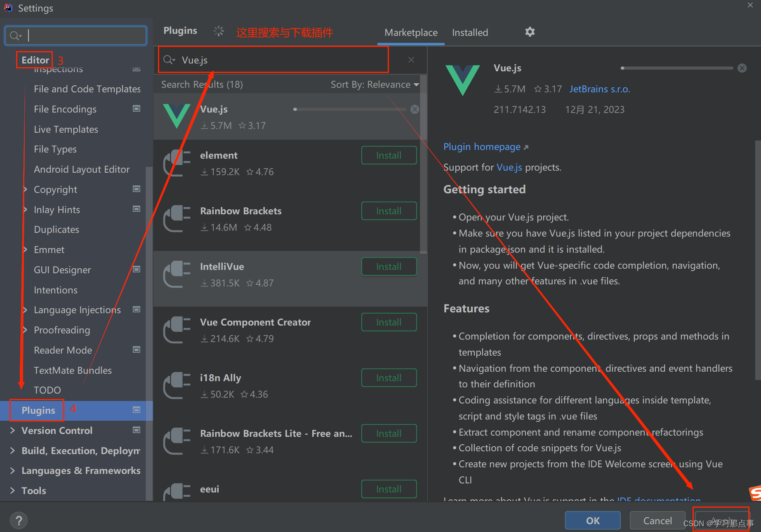The image size is (761, 532).
Task: Open Sort By Relevance dropdown
Action: coord(375,84)
